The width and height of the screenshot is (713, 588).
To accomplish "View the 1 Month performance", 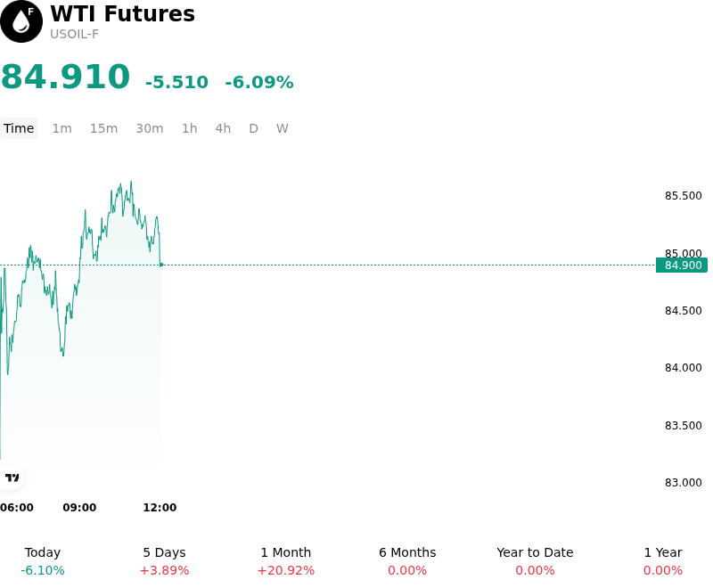I will [x=286, y=561].
